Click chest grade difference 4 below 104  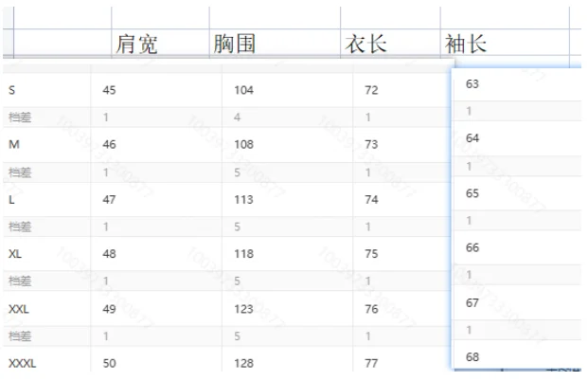point(237,118)
